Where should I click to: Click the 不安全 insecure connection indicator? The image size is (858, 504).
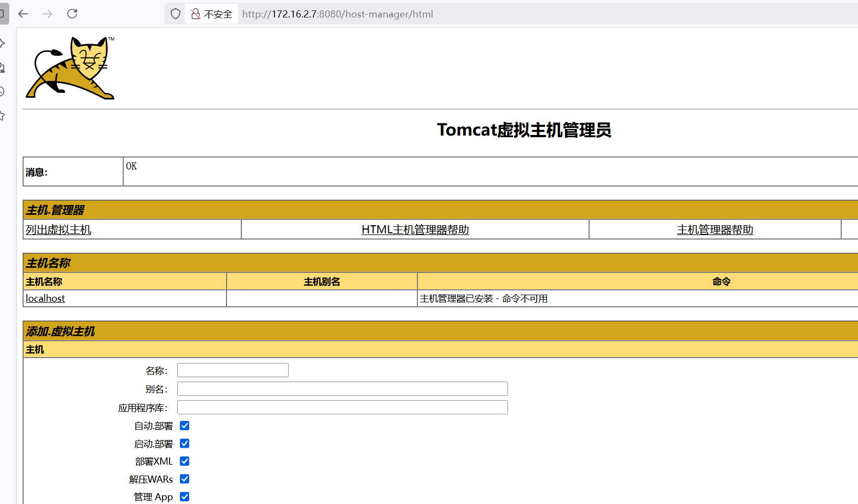[x=212, y=14]
